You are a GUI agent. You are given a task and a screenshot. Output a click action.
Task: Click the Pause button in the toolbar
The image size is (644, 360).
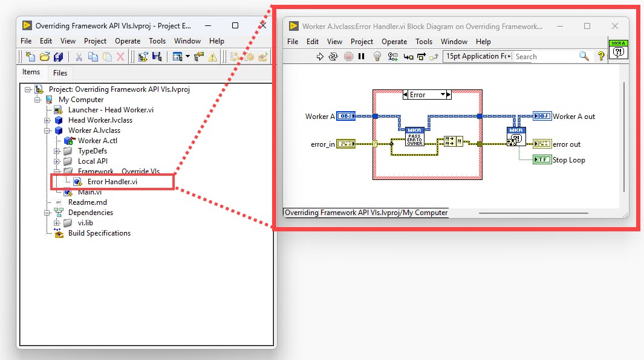(362, 56)
